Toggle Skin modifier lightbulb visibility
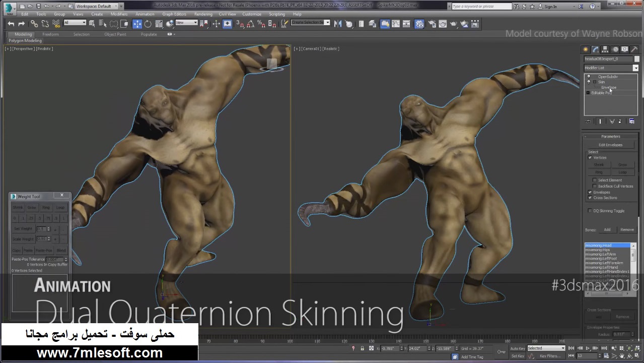The height and width of the screenshot is (363, 644). pos(589,82)
